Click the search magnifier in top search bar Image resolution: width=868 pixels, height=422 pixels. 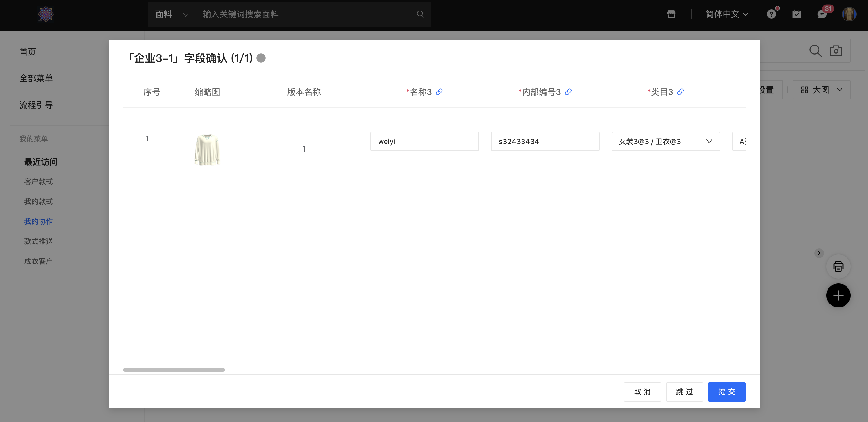click(420, 14)
